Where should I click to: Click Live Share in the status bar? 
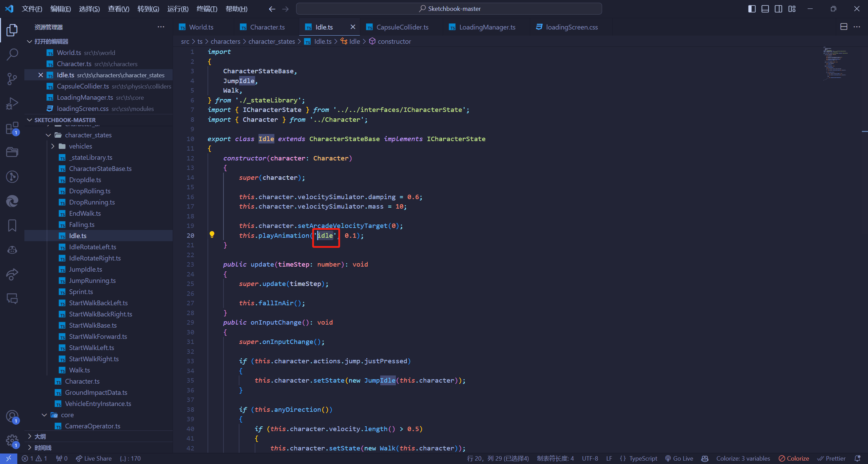tap(94, 458)
